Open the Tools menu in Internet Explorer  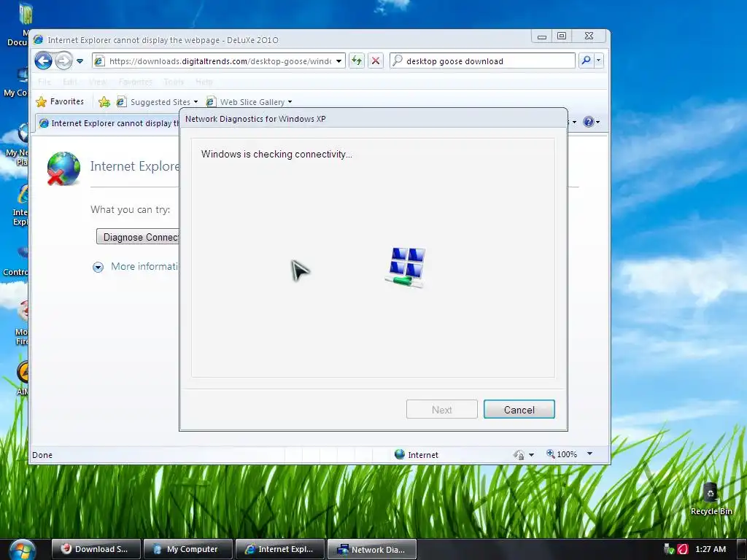click(174, 82)
